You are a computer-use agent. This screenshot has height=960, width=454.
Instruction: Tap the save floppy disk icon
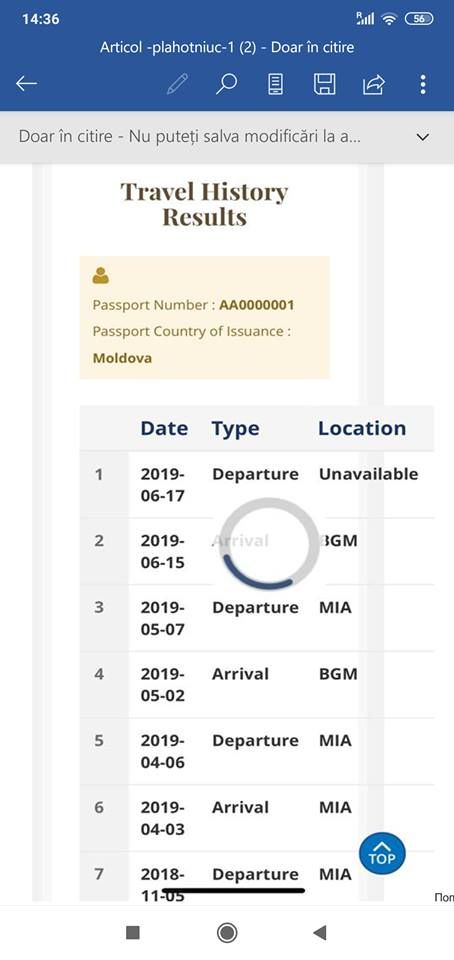324,84
